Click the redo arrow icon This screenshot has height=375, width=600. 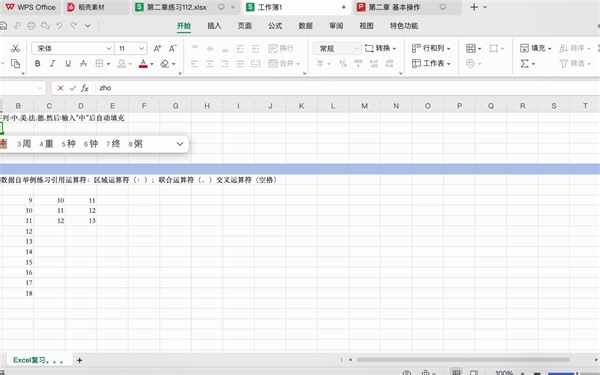coord(74,26)
